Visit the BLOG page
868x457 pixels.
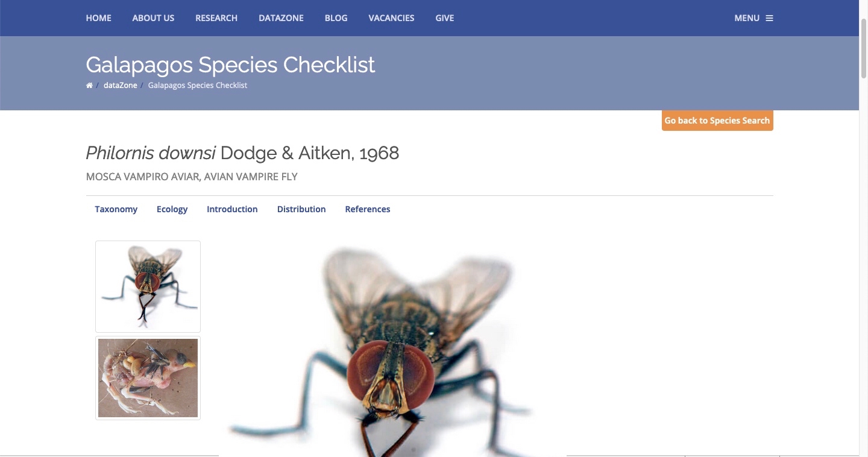point(336,18)
